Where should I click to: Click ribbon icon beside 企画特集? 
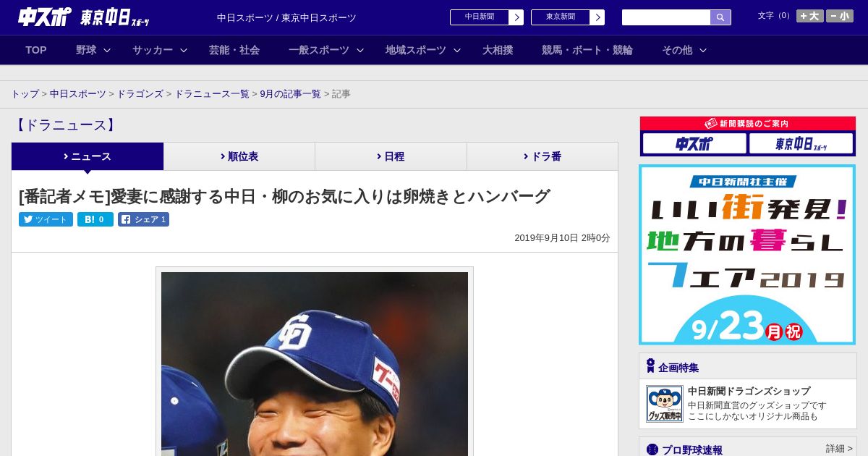[650, 366]
